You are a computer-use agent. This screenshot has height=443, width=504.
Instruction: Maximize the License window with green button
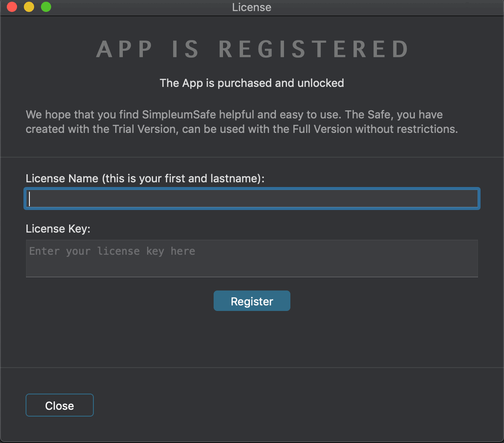[x=46, y=7]
